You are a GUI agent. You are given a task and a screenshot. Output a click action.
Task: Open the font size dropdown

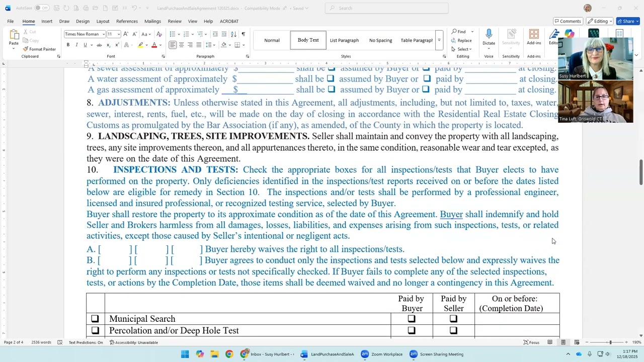coord(119,34)
